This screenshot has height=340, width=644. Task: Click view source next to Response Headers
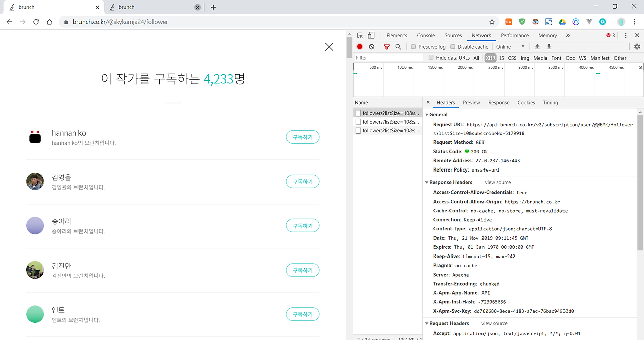click(x=498, y=182)
